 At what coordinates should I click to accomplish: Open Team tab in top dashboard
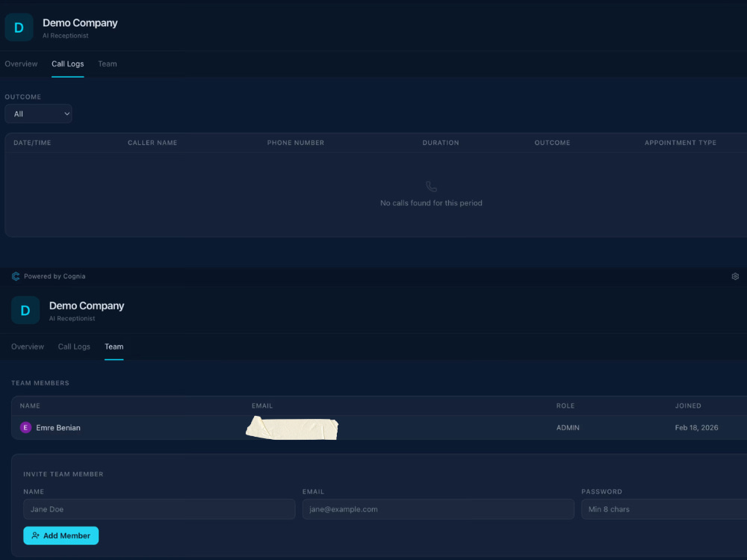click(x=107, y=63)
